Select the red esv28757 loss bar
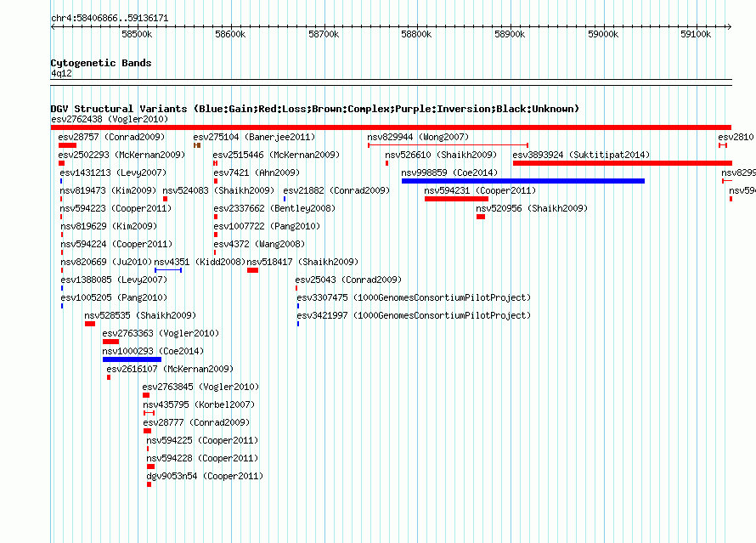The image size is (756, 543). click(67, 145)
